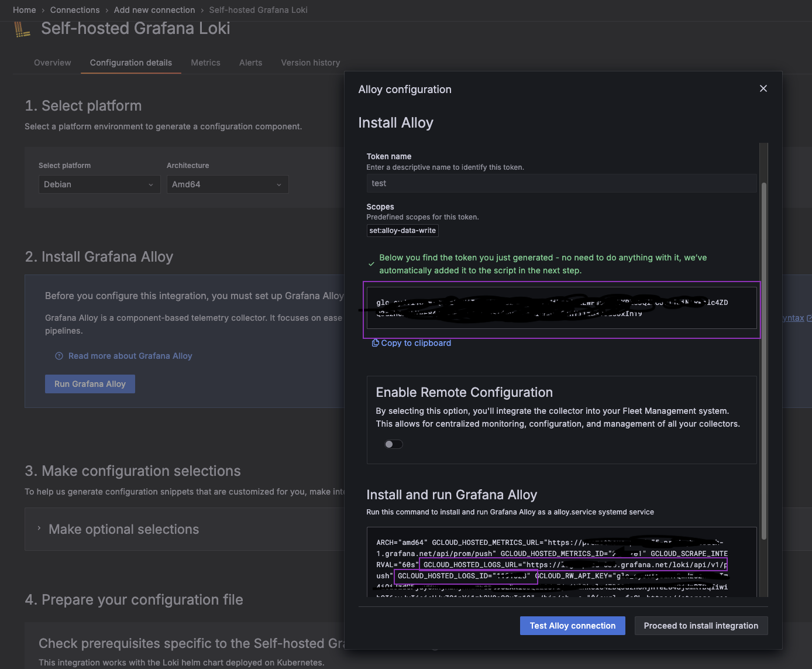
Task: Click the generated token text box
Action: pos(562,308)
